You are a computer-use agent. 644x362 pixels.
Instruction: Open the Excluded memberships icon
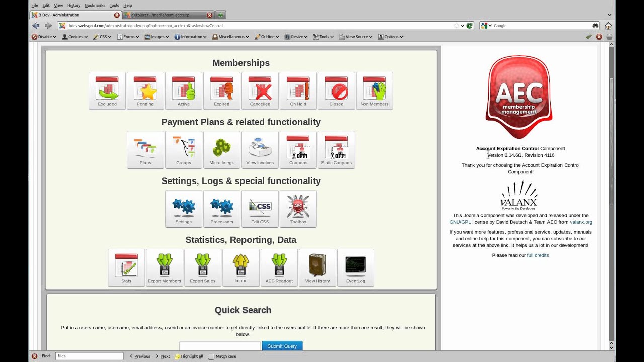[x=107, y=90]
